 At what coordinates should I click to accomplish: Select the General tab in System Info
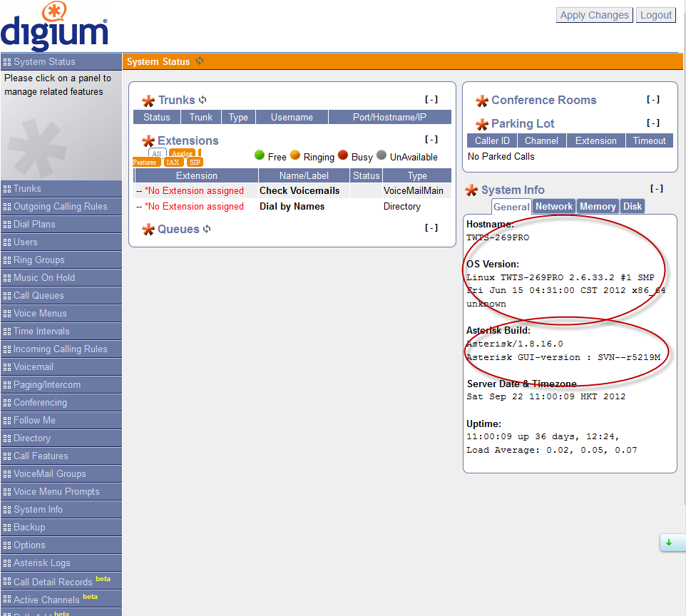(511, 207)
